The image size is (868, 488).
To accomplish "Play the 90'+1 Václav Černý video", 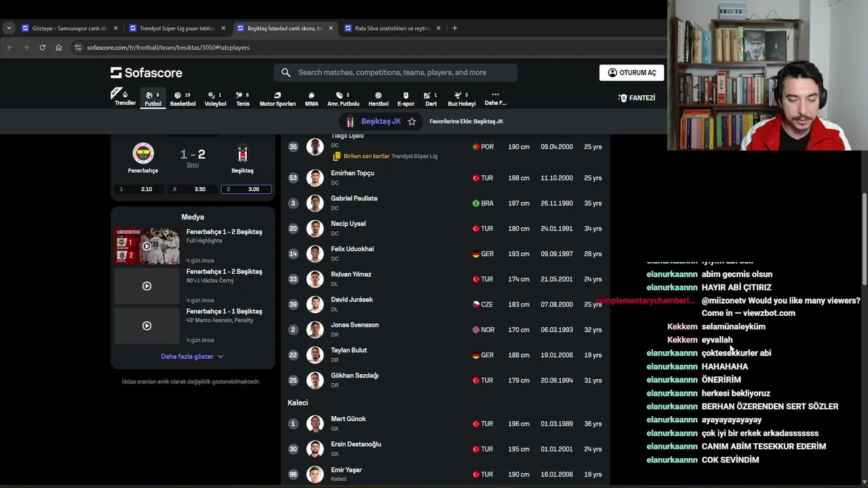I will (147, 286).
